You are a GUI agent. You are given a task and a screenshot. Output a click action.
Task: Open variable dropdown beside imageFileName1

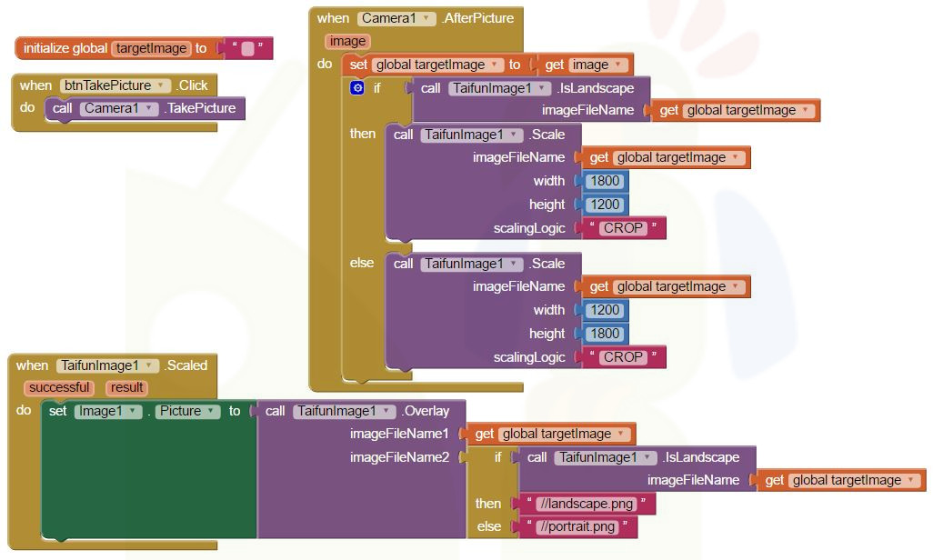[x=623, y=435]
